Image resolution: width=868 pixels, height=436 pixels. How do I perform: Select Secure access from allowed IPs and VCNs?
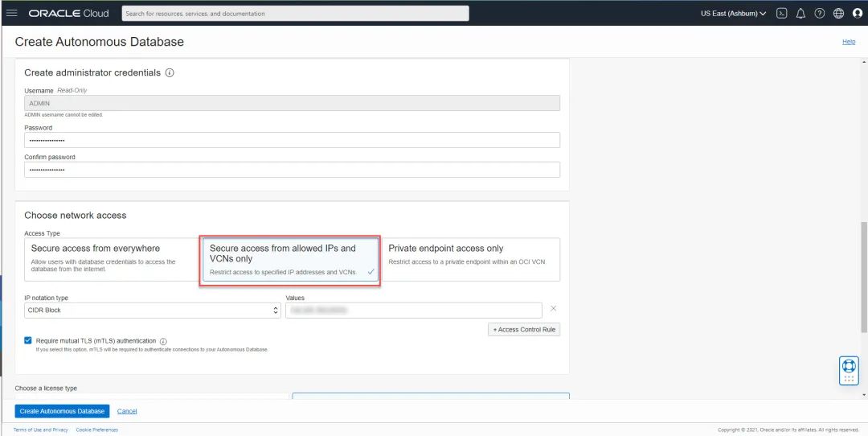point(290,261)
